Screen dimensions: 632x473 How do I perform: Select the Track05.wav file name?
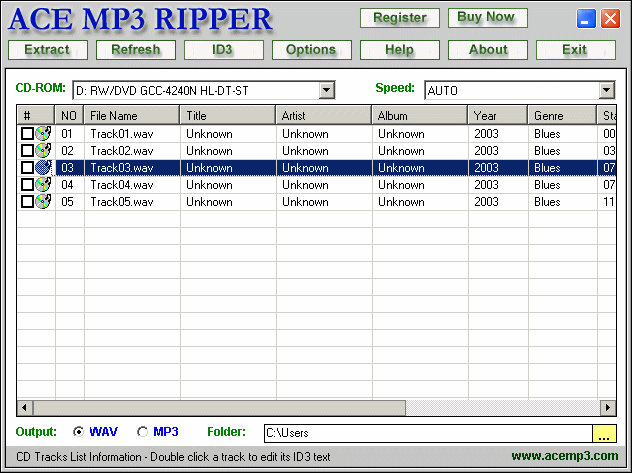pyautogui.click(x=122, y=201)
